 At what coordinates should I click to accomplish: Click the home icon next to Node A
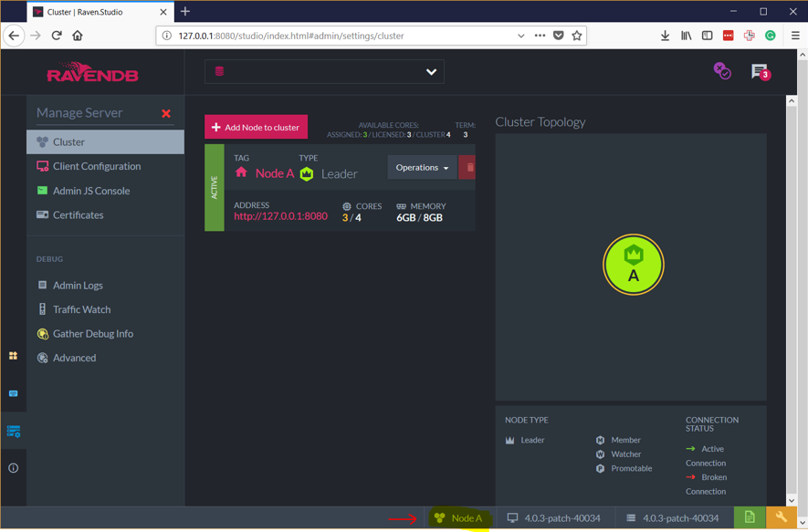point(241,172)
